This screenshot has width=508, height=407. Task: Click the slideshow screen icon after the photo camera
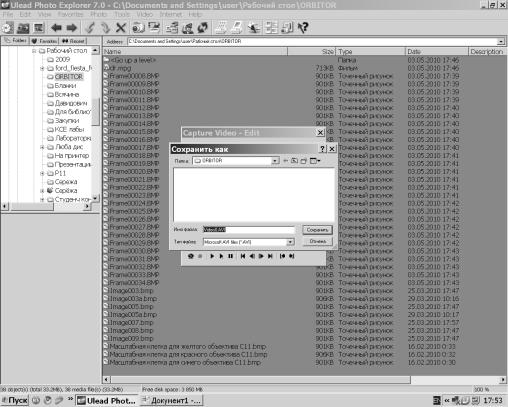coord(154,28)
